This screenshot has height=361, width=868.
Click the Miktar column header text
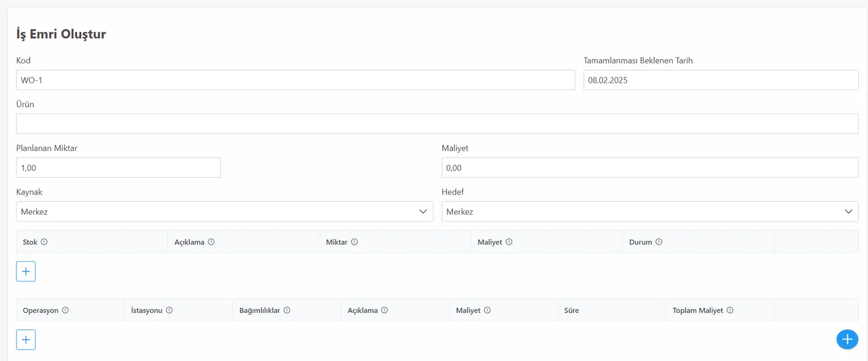click(x=336, y=242)
